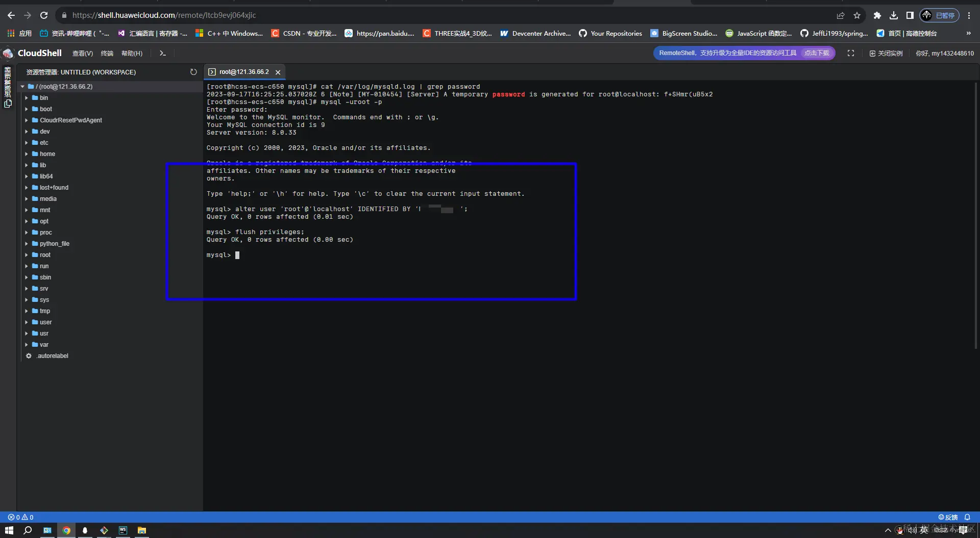Show hidden system tray icons
The height and width of the screenshot is (538, 980).
[888, 530]
